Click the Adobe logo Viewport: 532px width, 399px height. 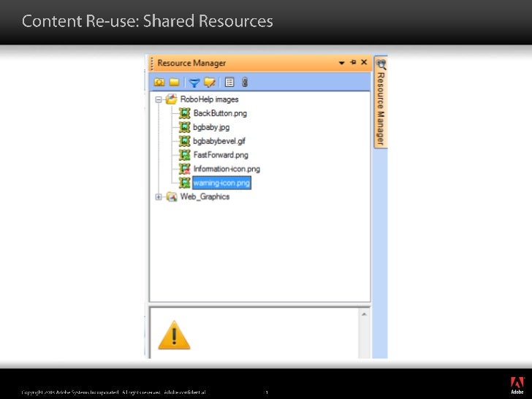[x=517, y=385]
